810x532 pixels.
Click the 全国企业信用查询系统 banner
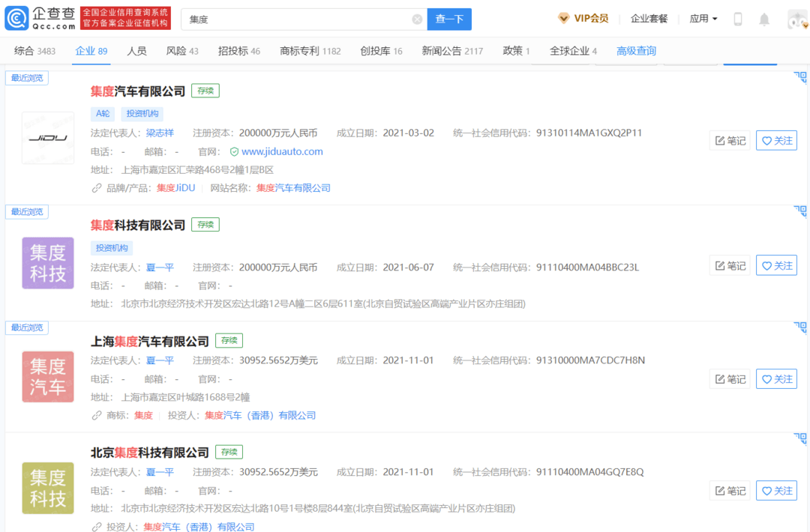click(125, 18)
